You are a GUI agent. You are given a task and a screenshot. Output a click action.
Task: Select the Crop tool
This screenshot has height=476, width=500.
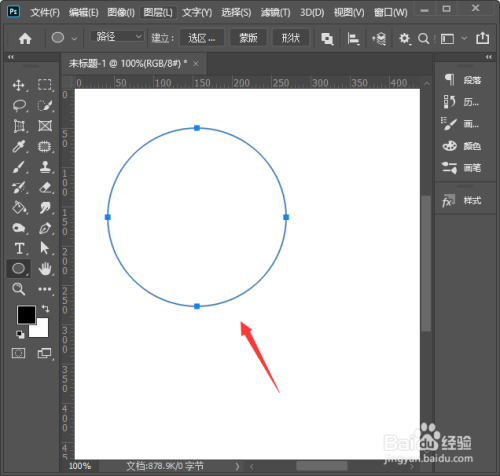coord(19,126)
